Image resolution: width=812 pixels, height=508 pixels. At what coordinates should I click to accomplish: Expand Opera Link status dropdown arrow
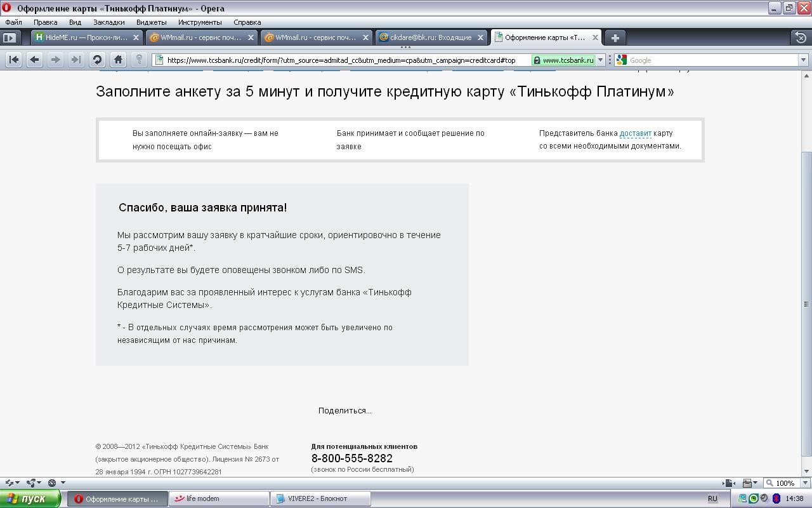(x=17, y=483)
